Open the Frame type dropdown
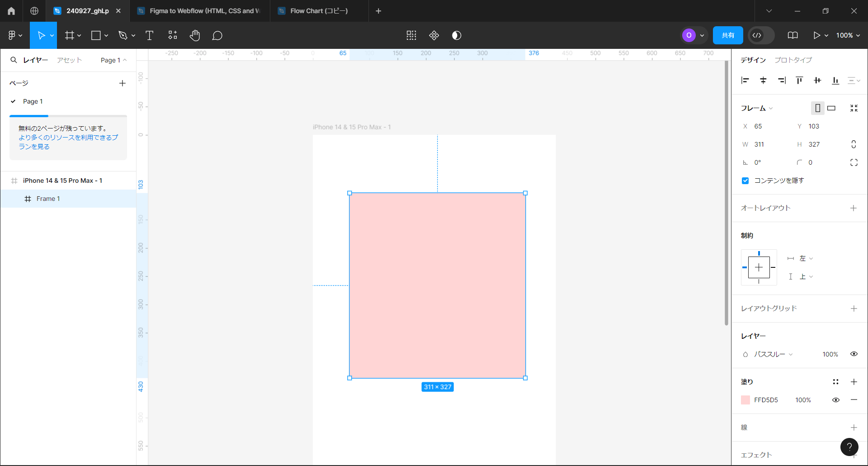868x466 pixels. (757, 108)
